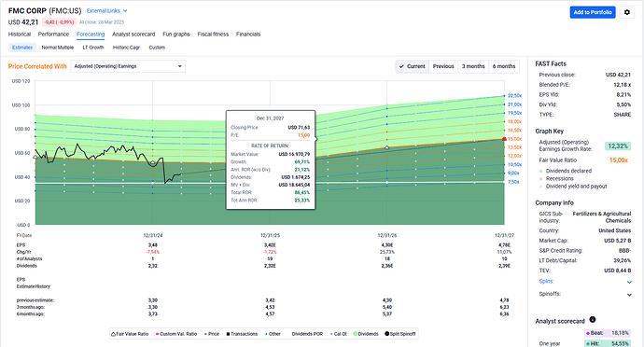
Task: Toggle Price series in chart legend
Action: (212, 334)
